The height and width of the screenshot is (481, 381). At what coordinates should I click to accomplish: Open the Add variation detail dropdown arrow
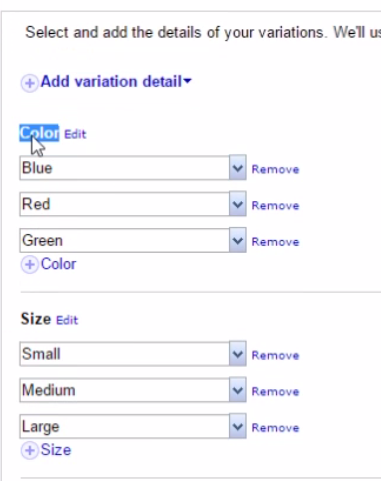[187, 81]
